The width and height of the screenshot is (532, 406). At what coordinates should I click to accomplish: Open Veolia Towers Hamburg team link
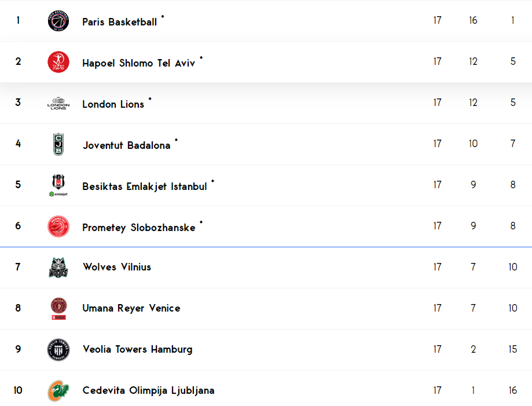coord(137,349)
